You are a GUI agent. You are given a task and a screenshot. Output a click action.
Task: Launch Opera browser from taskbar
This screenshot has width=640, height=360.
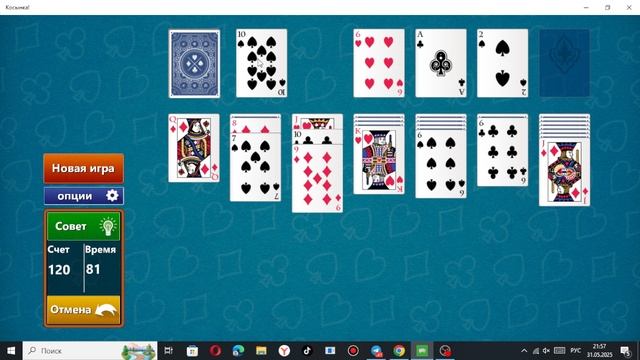tap(216, 351)
